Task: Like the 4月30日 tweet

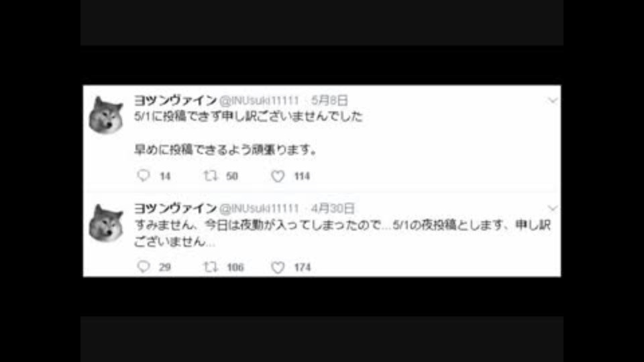Action: pyautogui.click(x=278, y=267)
